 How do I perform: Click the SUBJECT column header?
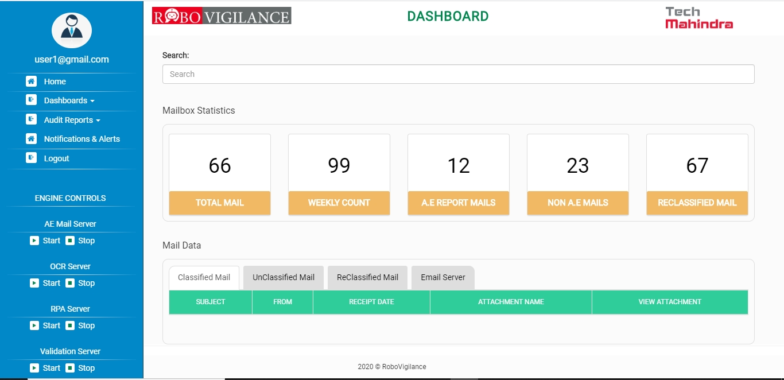[210, 302]
